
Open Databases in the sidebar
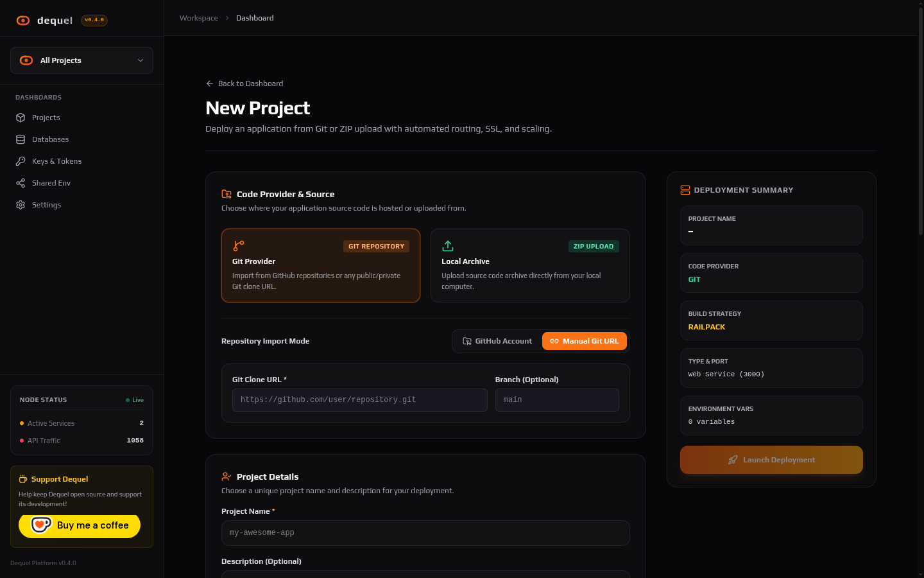pos(81,139)
